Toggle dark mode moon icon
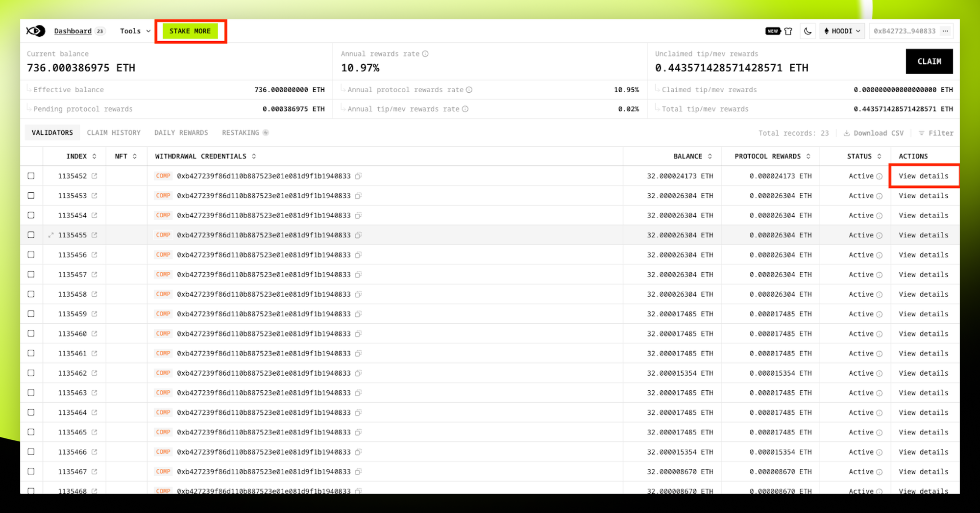980x513 pixels. [x=808, y=31]
